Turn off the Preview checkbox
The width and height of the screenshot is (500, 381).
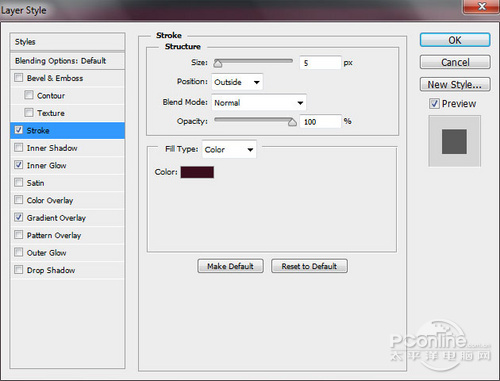(434, 104)
